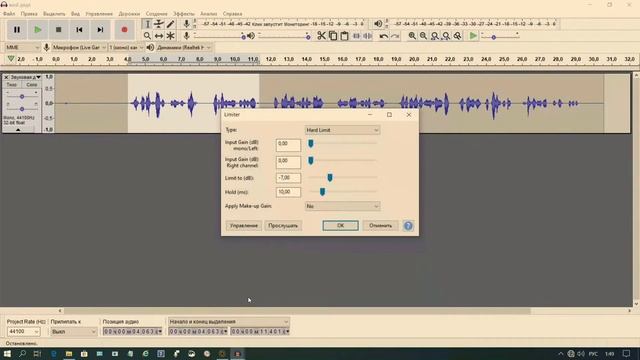Click the Trim audio icon

pos(356,36)
